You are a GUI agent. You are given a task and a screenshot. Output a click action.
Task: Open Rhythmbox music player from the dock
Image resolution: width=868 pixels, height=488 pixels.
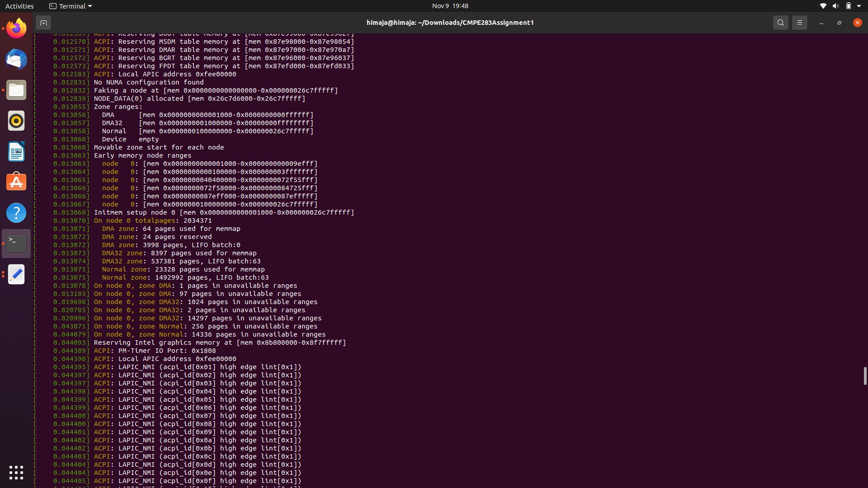click(16, 121)
